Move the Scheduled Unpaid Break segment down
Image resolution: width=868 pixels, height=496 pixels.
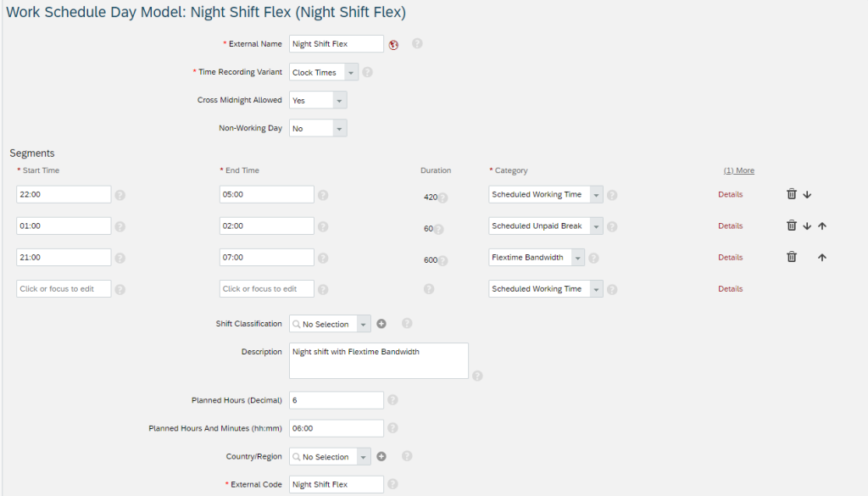point(807,226)
